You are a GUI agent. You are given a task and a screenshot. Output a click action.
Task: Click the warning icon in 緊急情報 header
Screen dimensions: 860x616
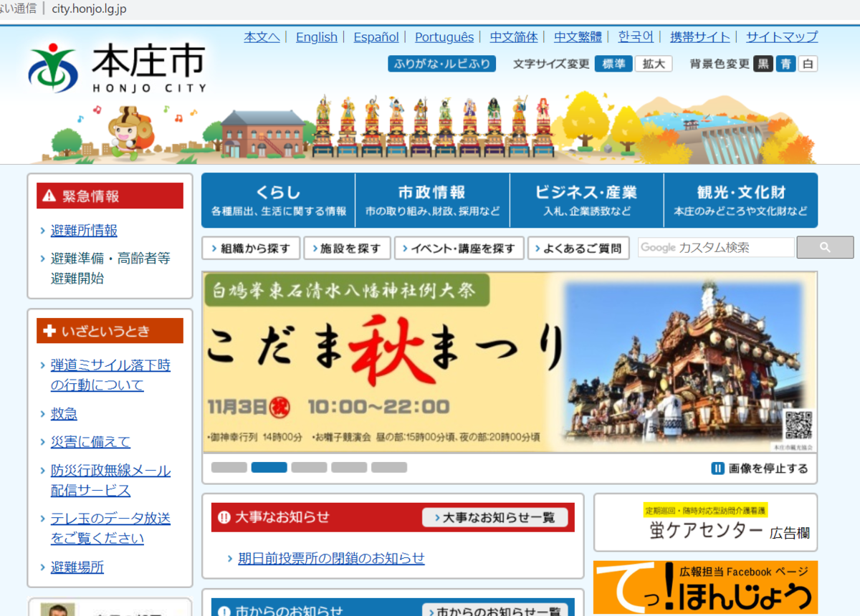coord(49,196)
